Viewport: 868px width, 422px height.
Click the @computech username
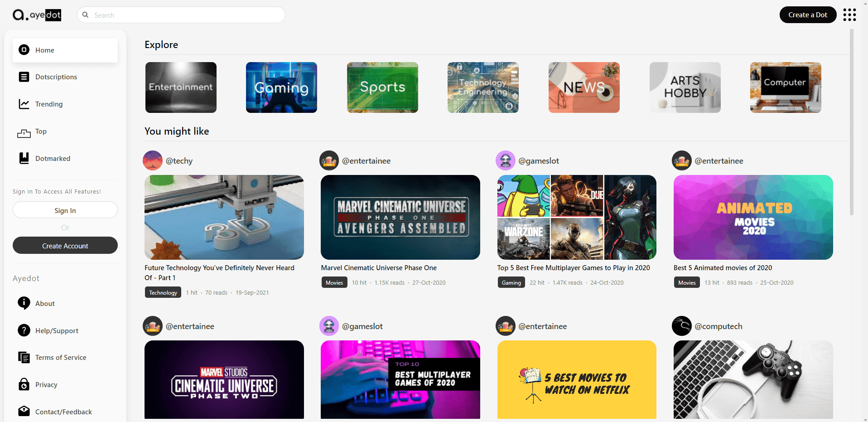click(719, 326)
